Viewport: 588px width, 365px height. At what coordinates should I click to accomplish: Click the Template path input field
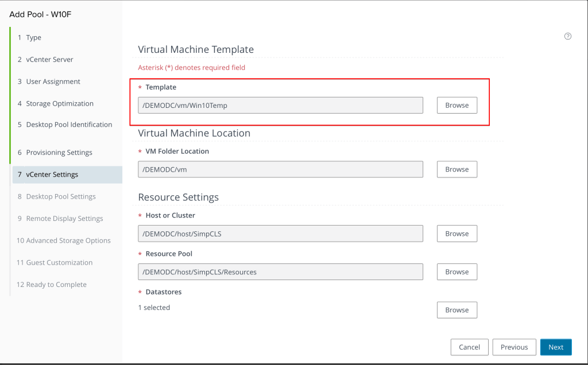(280, 106)
